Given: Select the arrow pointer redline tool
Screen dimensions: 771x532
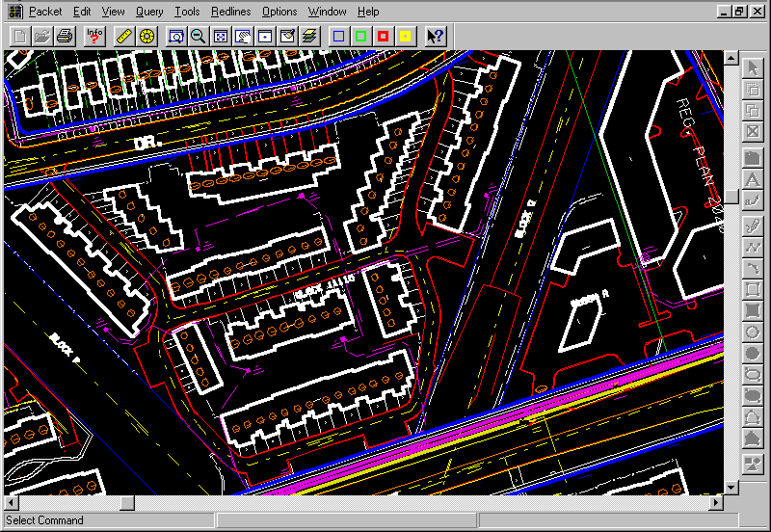Looking at the screenshot, I should coord(754,66).
